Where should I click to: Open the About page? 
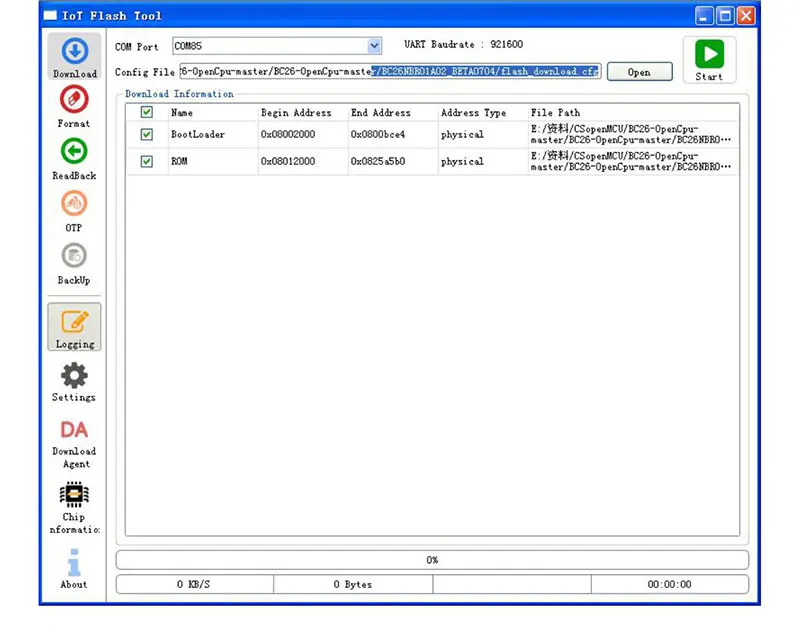(x=74, y=569)
